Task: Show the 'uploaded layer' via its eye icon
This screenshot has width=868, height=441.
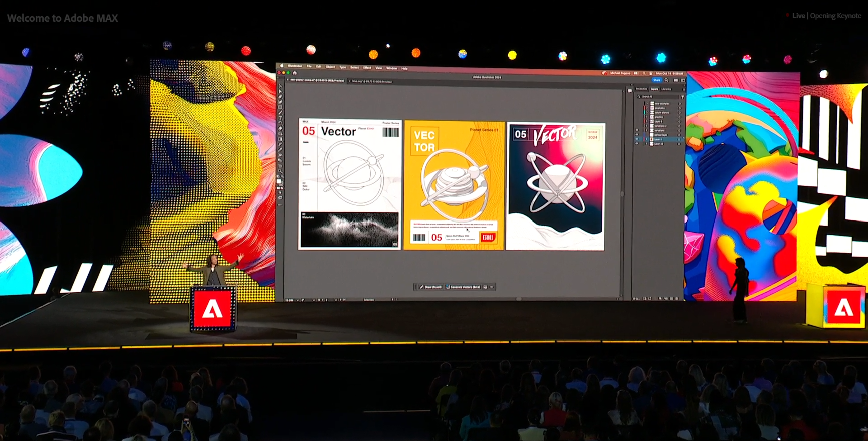Action: [x=637, y=134]
